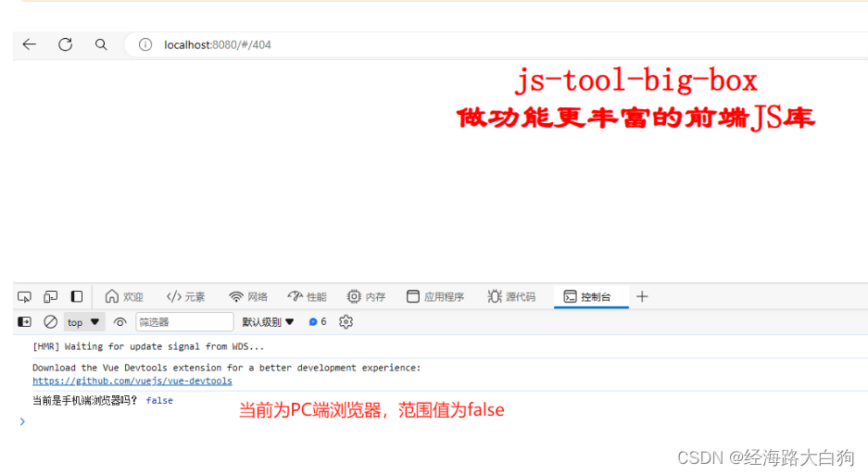Switch to the 网络 tab
This screenshot has width=868, height=475.
click(x=248, y=297)
